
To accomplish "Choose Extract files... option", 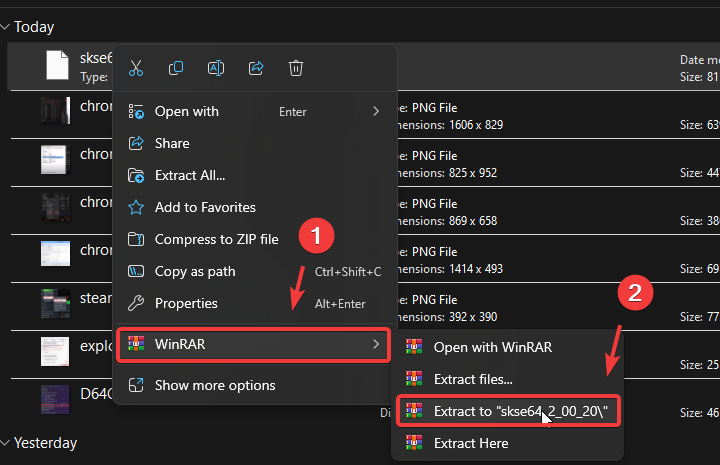I will tap(473, 379).
